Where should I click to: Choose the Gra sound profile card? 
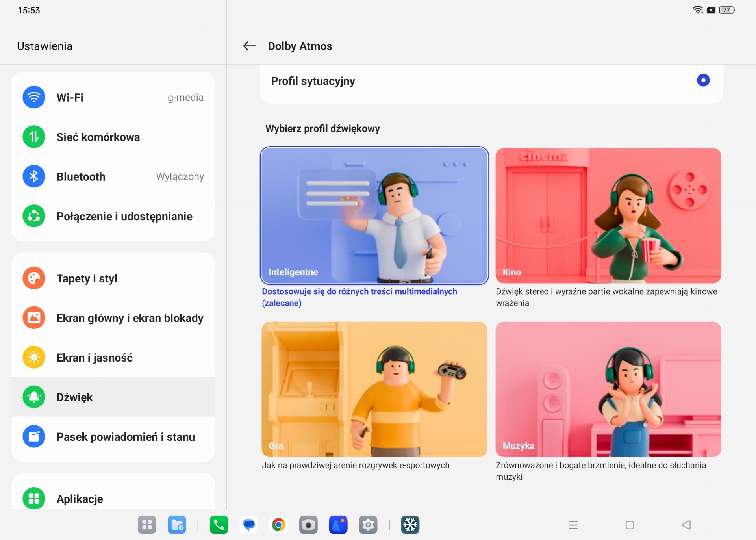374,389
